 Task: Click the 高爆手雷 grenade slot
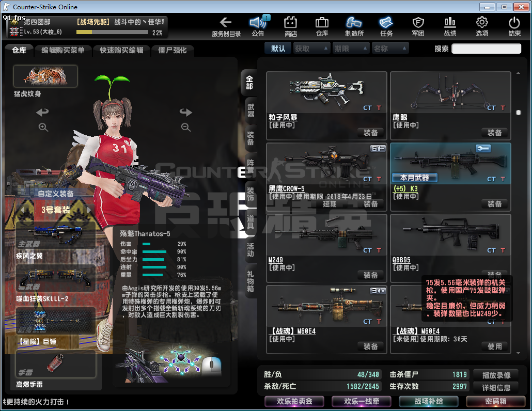coord(56,364)
